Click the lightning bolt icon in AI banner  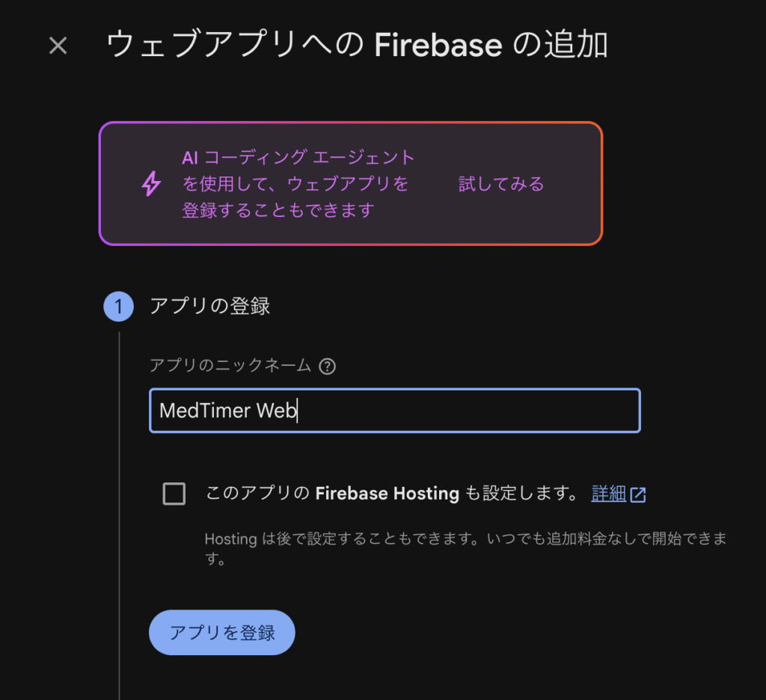[151, 184]
